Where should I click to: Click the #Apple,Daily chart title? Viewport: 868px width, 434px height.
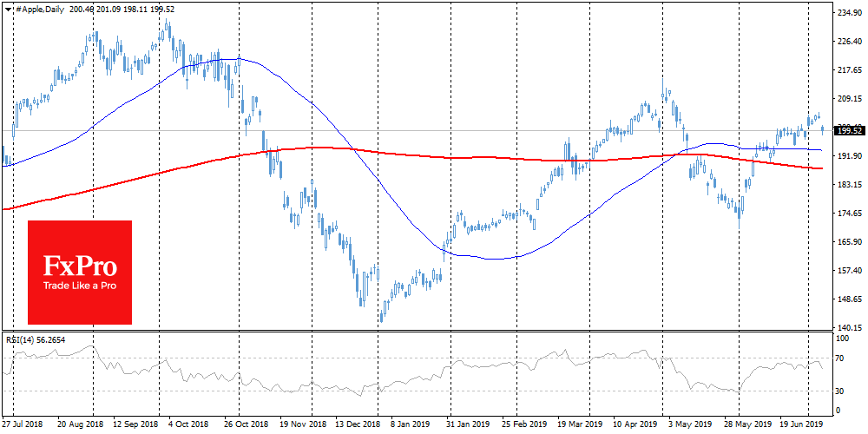pyautogui.click(x=38, y=8)
